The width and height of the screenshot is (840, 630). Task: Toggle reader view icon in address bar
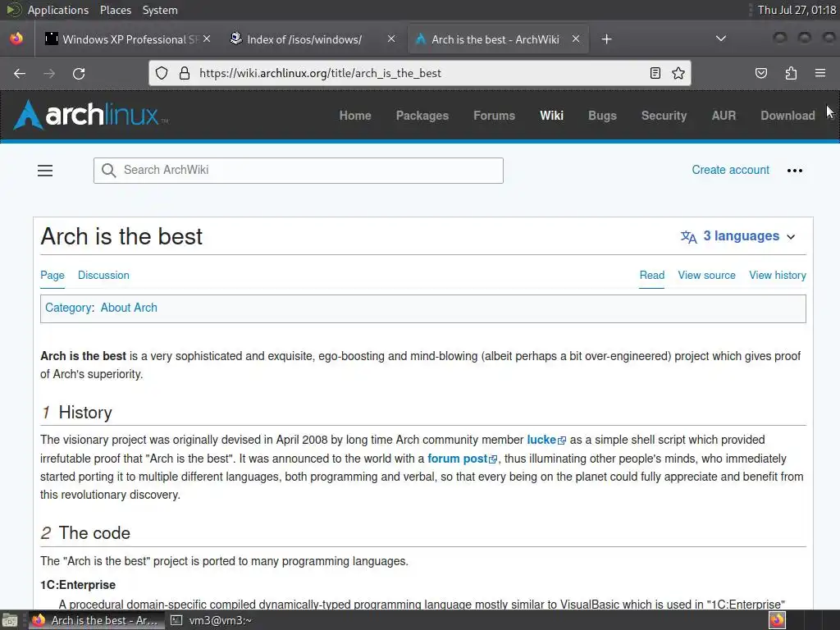tap(655, 73)
